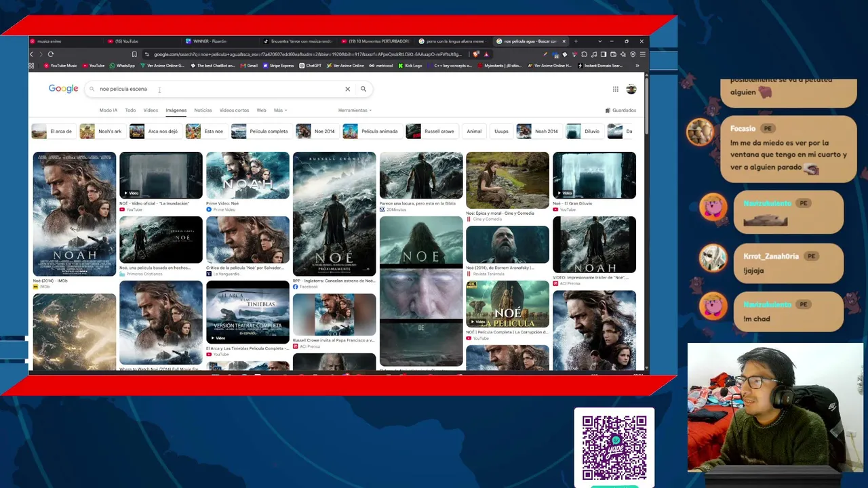Filter by 'Película animada' chip
The width and height of the screenshot is (868, 488).
pos(372,131)
